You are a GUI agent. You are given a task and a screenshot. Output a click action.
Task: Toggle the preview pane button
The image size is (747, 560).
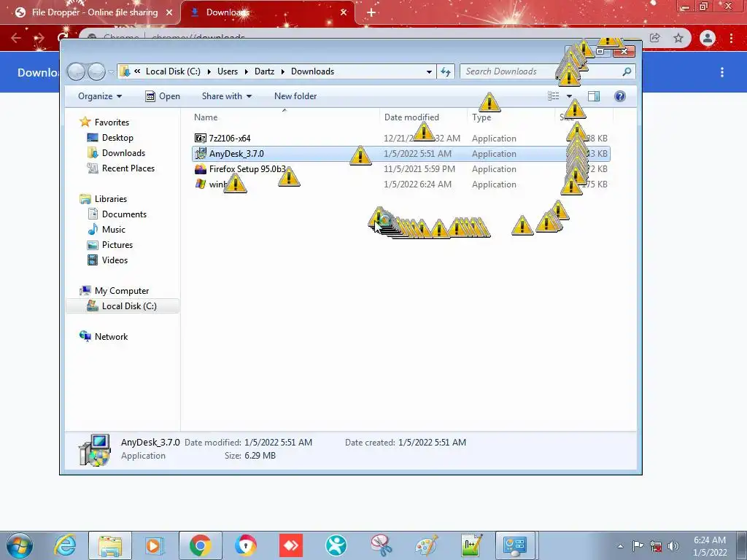pyautogui.click(x=594, y=96)
